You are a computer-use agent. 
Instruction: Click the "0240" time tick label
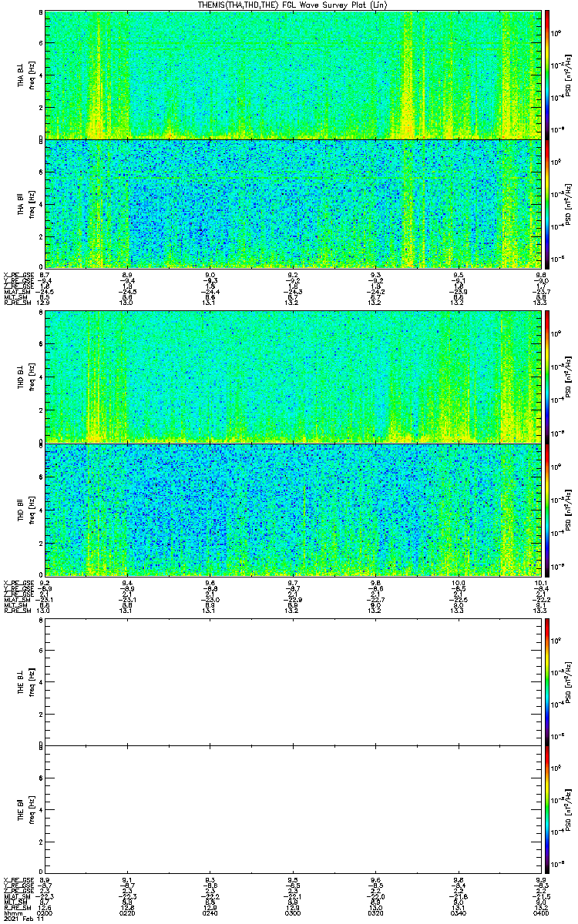pos(210,912)
